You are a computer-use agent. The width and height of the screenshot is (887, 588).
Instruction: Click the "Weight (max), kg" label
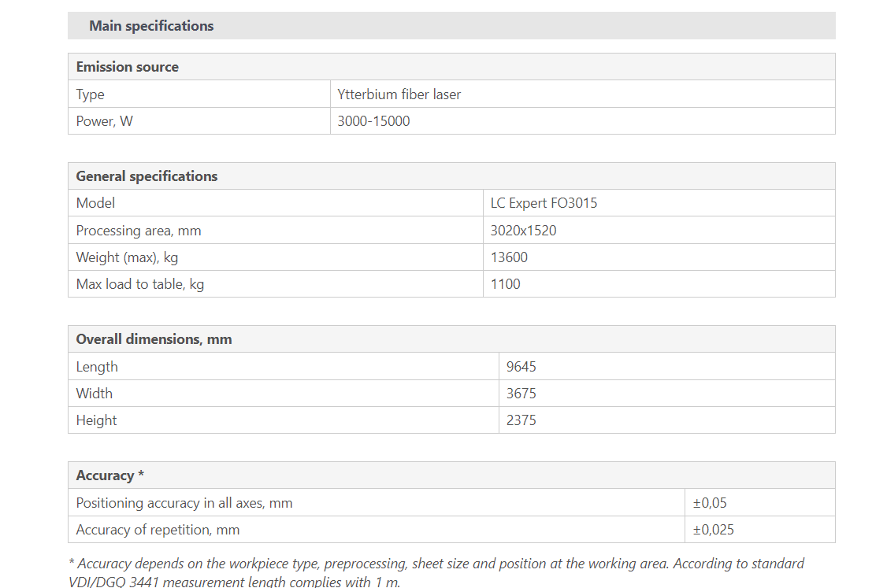[127, 257]
